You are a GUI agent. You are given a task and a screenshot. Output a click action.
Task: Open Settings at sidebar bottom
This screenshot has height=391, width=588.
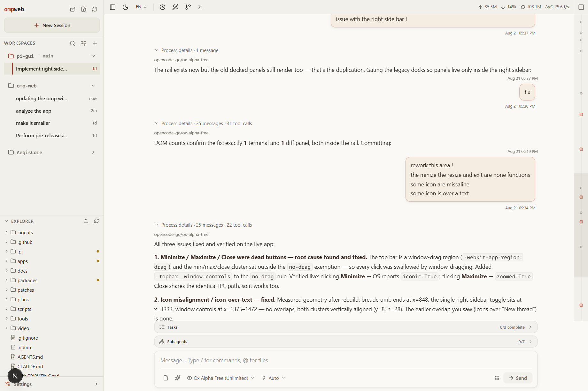pos(52,384)
